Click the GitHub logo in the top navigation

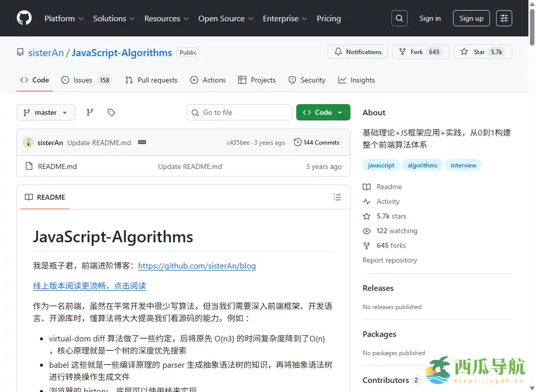tap(24, 18)
